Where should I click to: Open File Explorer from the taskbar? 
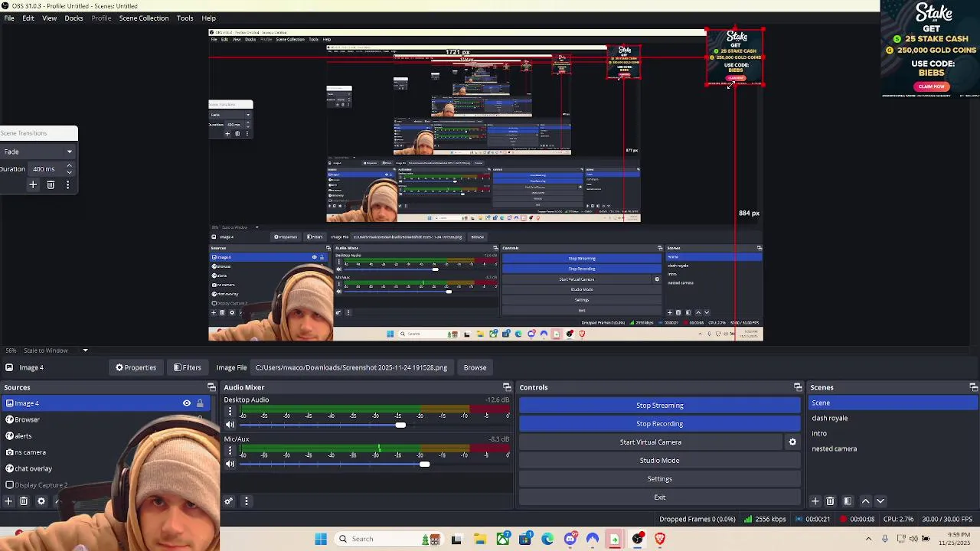click(x=480, y=539)
